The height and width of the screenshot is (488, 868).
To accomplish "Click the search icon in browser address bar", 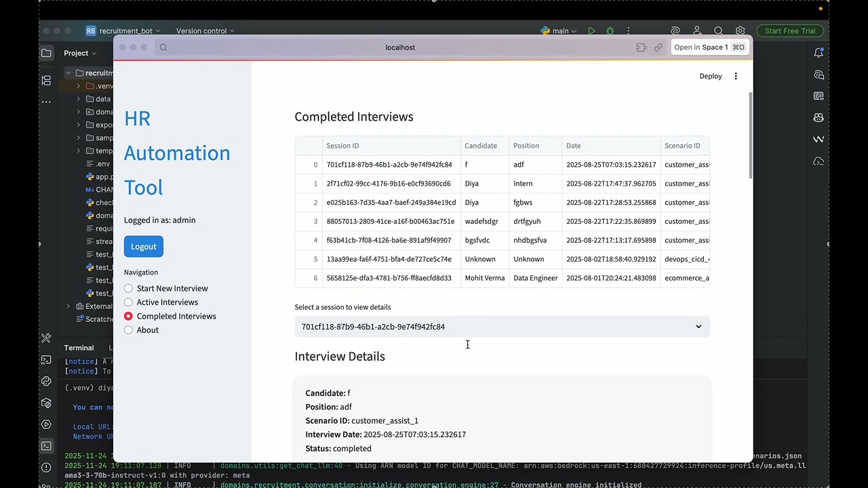I will point(163,47).
